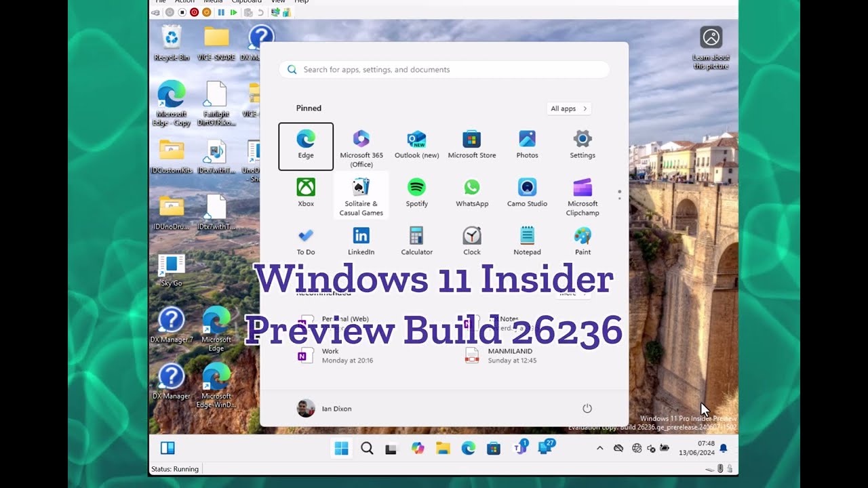Click the pinned apps page indicator dots
Image resolution: width=868 pixels, height=488 pixels.
pyautogui.click(x=619, y=195)
